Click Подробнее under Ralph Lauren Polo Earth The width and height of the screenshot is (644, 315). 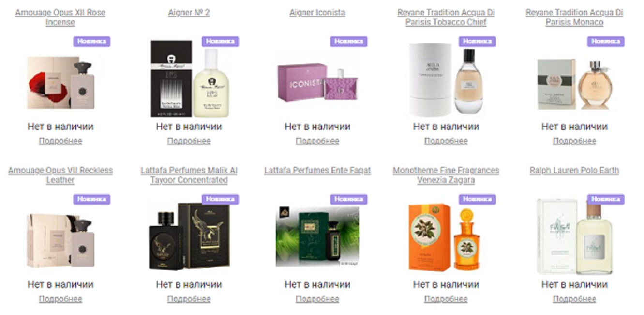tap(574, 299)
